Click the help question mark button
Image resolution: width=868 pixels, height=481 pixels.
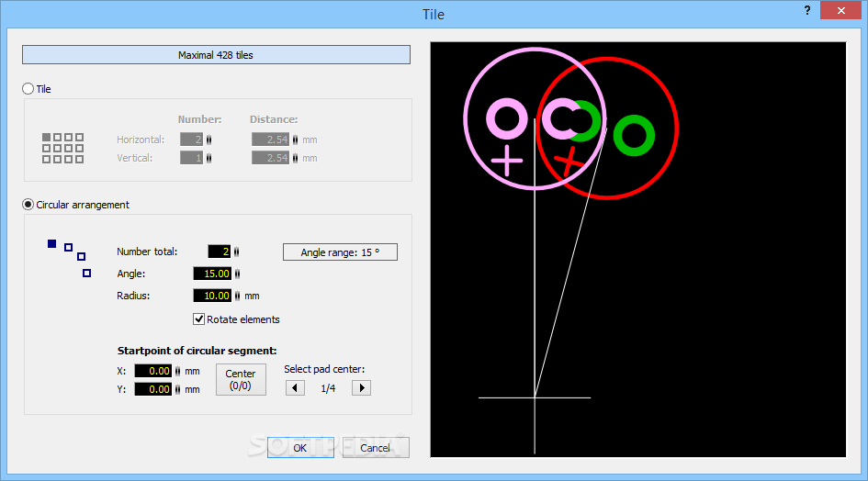click(807, 10)
